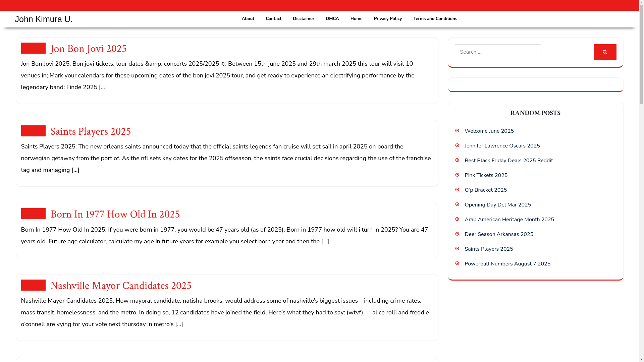644x362 pixels.
Task: Open the Born In 1977 How Old In 2025 post
Action: pos(115,215)
